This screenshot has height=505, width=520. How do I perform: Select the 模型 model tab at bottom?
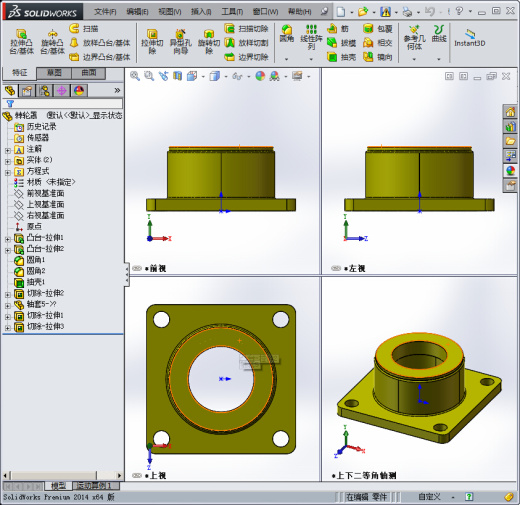pos(58,486)
